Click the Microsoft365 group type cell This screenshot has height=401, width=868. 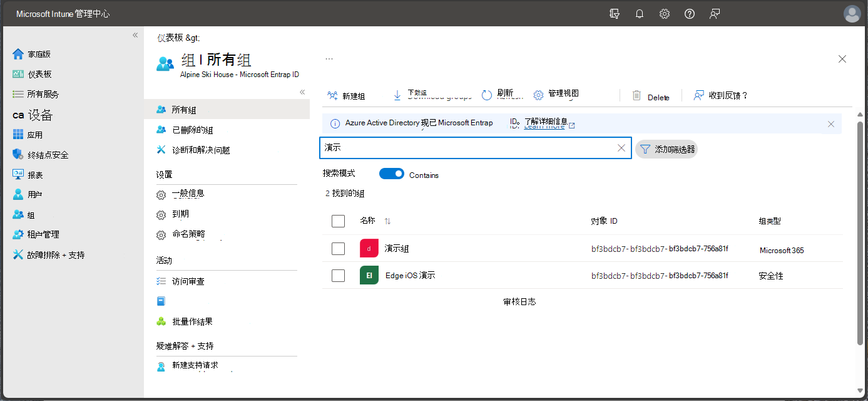tap(782, 250)
